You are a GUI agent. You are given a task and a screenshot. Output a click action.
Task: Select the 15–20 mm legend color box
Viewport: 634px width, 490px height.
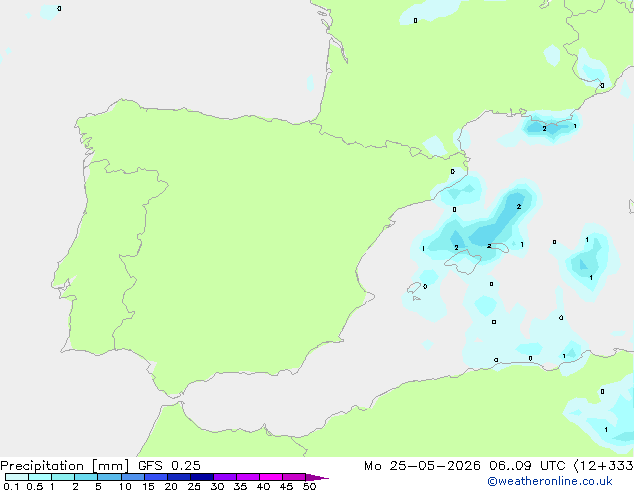point(156,477)
